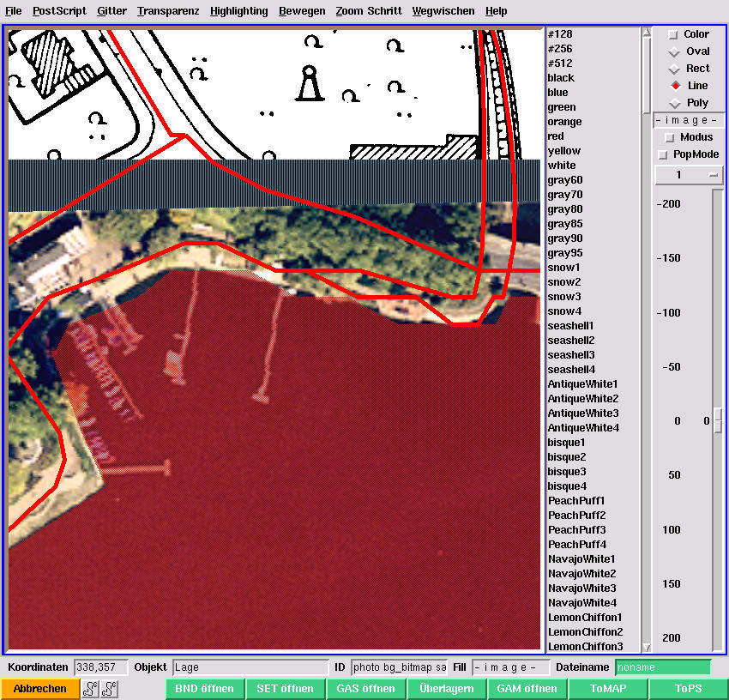Select the Poly shape radio button
The width and height of the screenshot is (729, 700).
(x=675, y=103)
